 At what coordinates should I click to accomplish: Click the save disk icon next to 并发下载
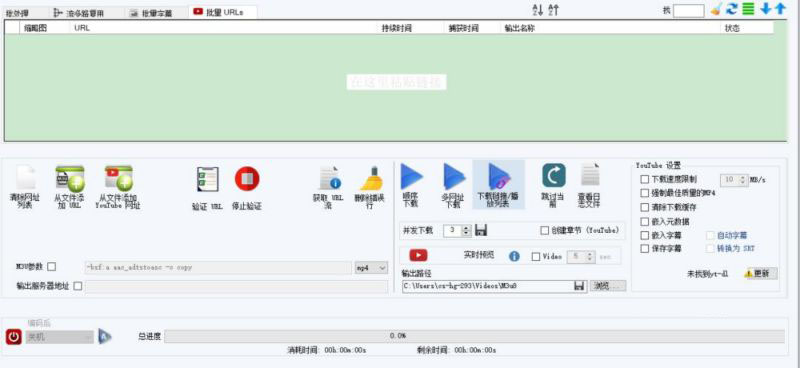pyautogui.click(x=480, y=230)
